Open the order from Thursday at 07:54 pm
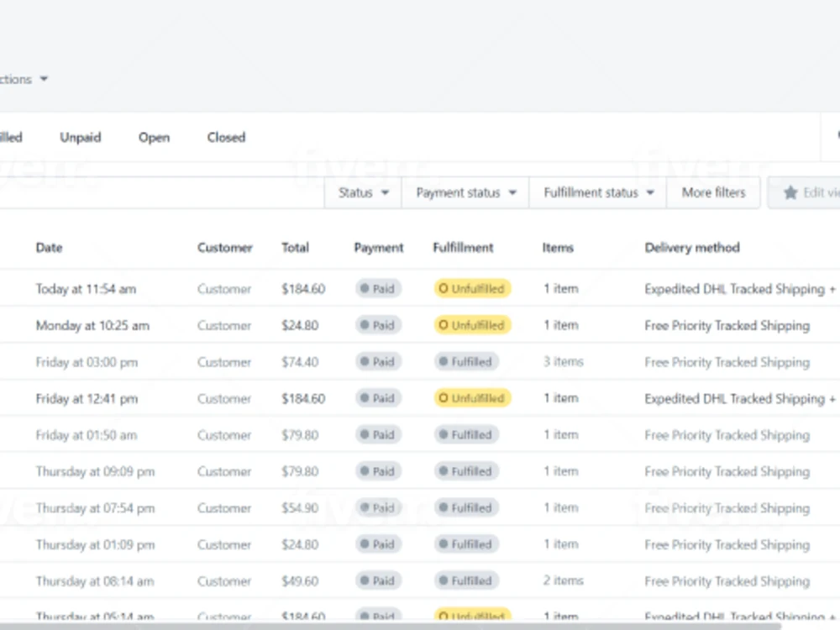Viewport: 840px width, 630px height. (x=420, y=507)
